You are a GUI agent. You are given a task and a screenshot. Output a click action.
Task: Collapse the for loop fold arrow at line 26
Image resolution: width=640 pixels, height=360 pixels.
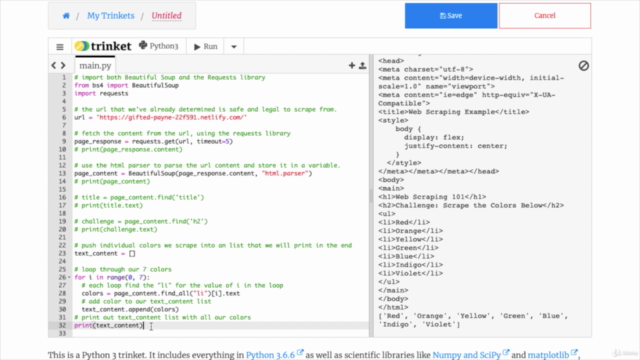pos(69,278)
